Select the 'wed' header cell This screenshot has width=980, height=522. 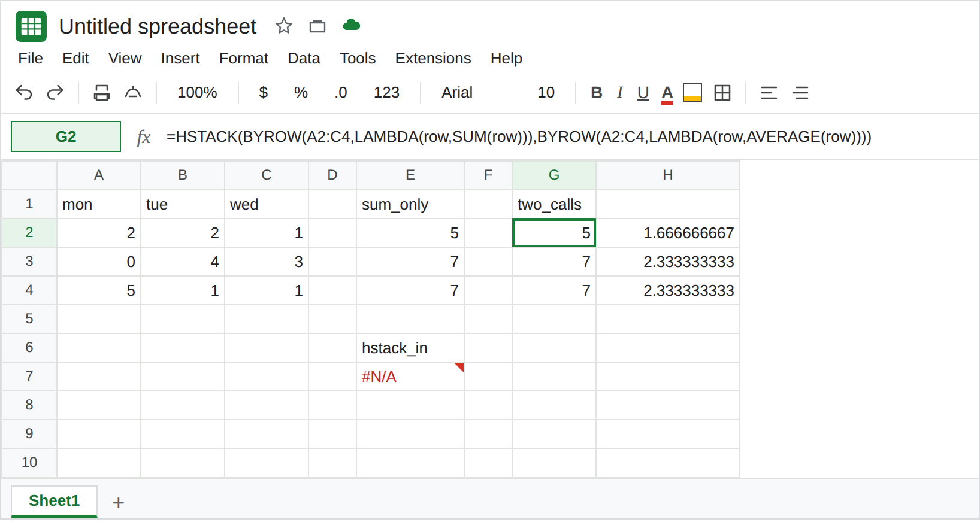pyautogui.click(x=267, y=204)
